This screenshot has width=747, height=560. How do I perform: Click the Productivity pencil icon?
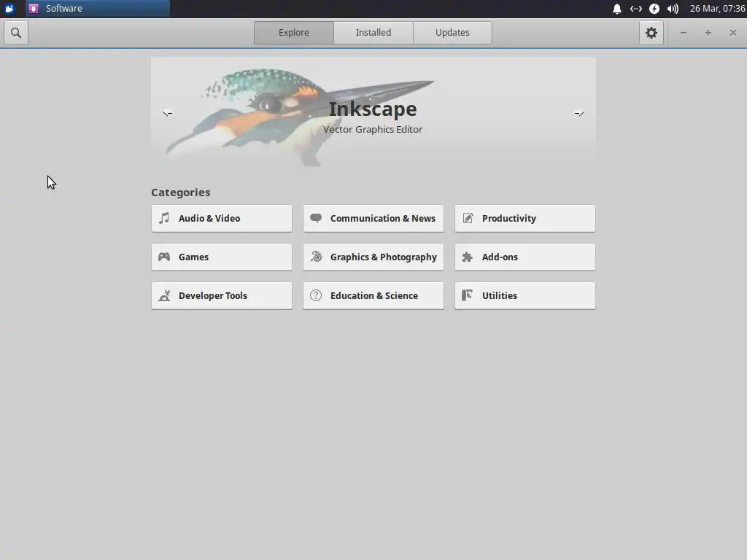(468, 218)
